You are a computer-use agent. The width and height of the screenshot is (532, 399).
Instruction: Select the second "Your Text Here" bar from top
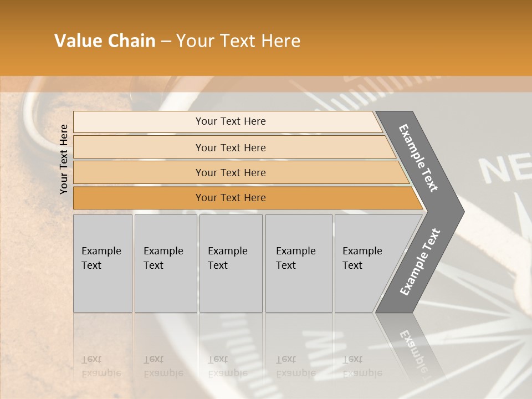tap(231, 147)
